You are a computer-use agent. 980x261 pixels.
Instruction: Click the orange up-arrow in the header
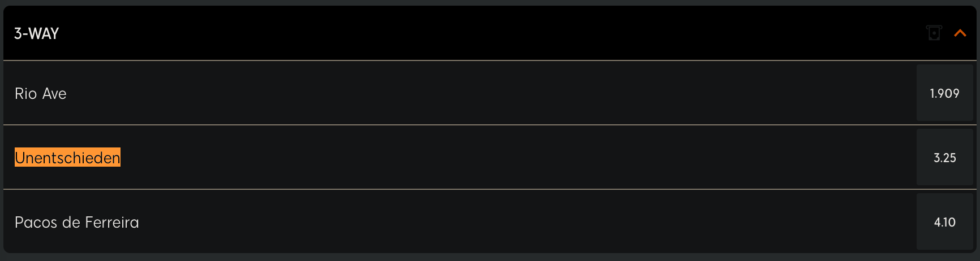click(x=960, y=33)
